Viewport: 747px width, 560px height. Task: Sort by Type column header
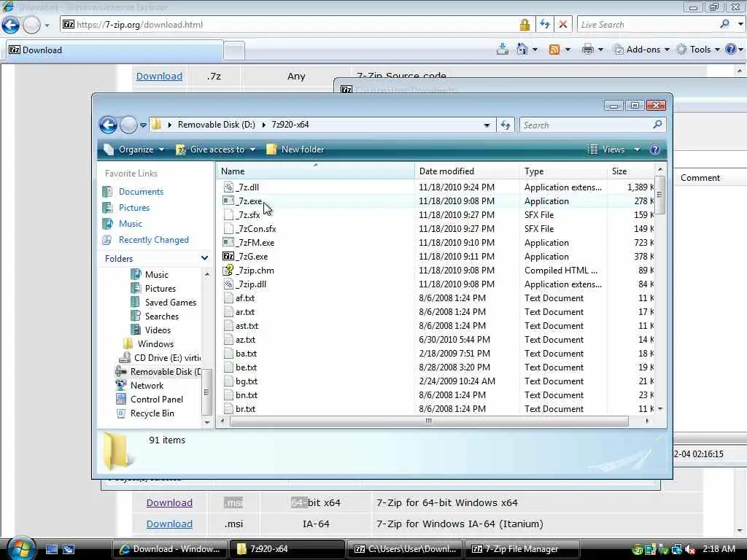564,171
